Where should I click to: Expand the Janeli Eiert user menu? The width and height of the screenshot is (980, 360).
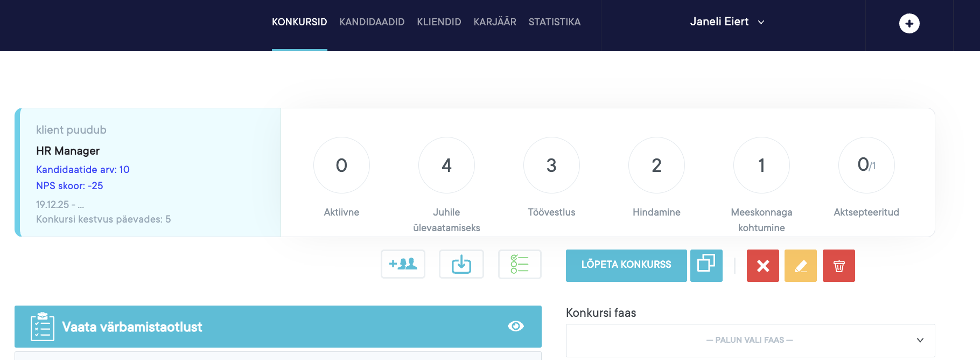click(727, 22)
